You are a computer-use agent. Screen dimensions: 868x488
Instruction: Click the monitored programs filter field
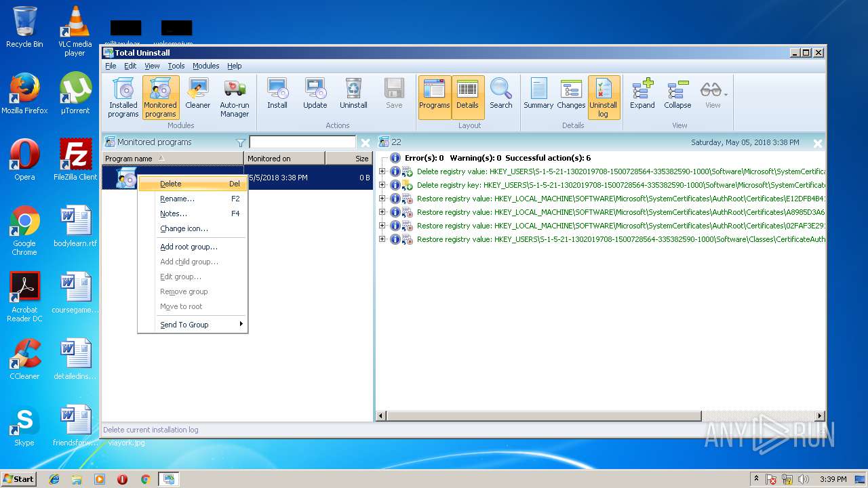302,142
